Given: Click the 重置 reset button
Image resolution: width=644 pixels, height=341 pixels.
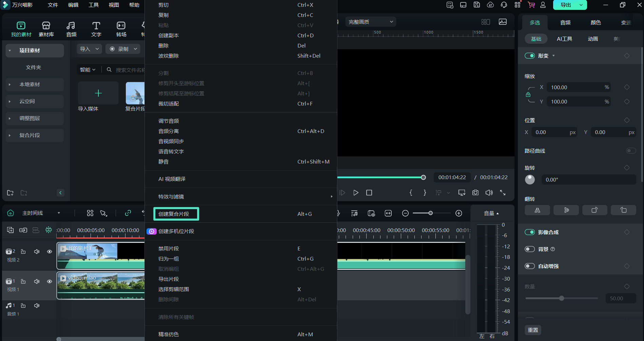Looking at the screenshot, I should 533,330.
